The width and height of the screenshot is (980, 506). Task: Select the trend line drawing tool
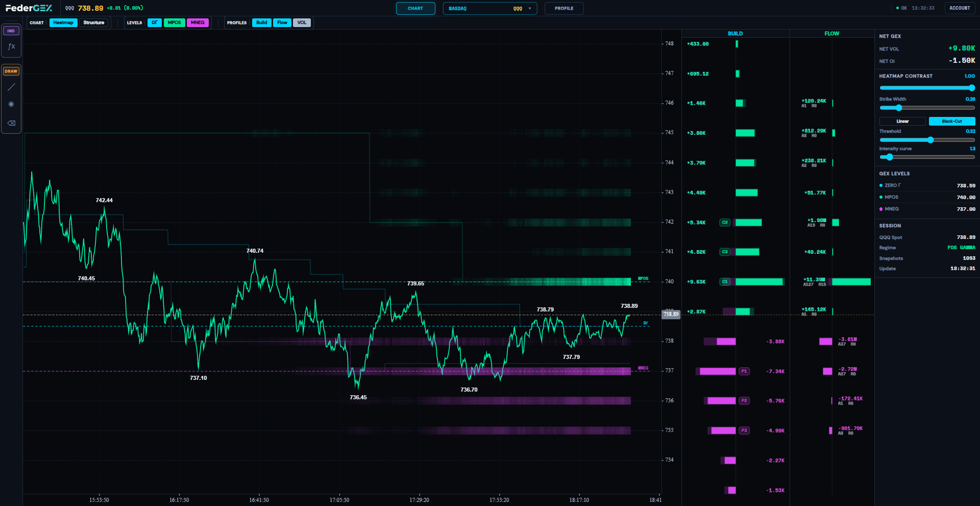tap(11, 87)
